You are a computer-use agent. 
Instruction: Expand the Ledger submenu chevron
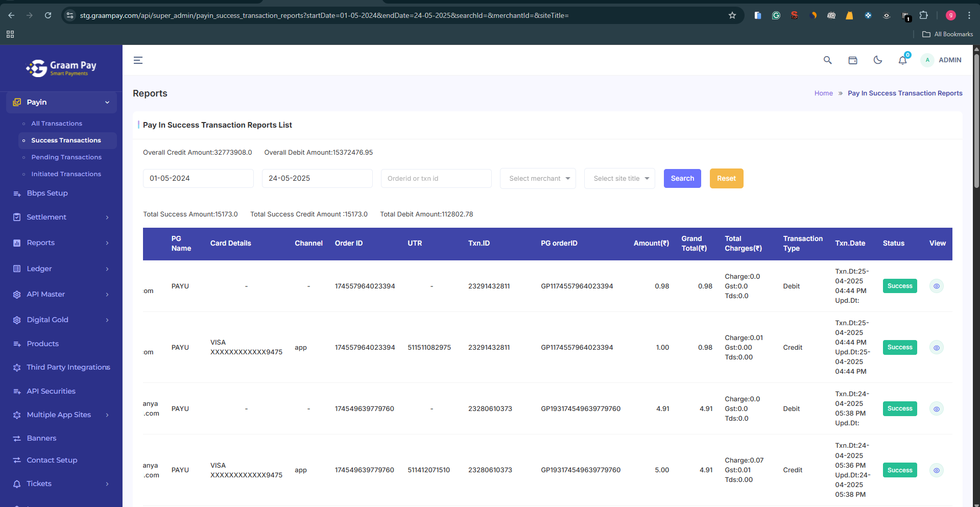(107, 269)
